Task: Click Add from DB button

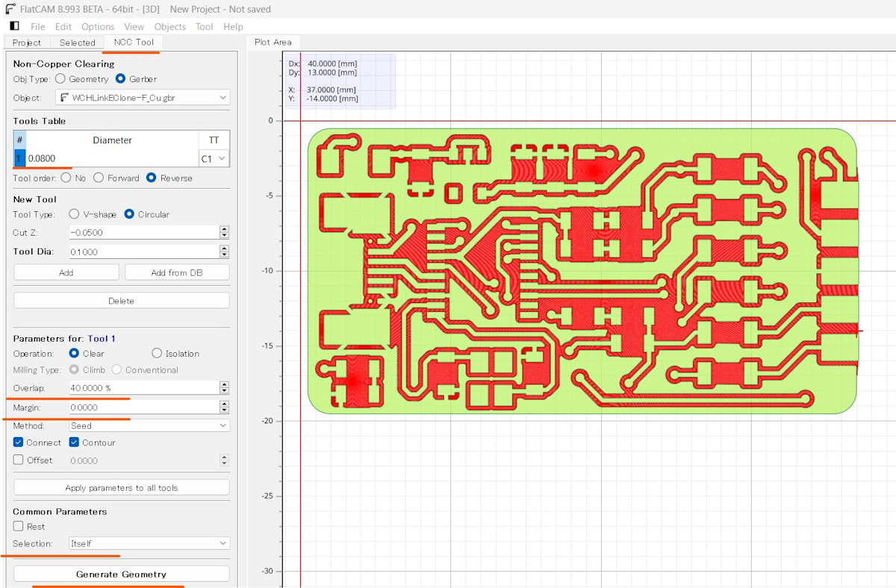Action: (176, 272)
